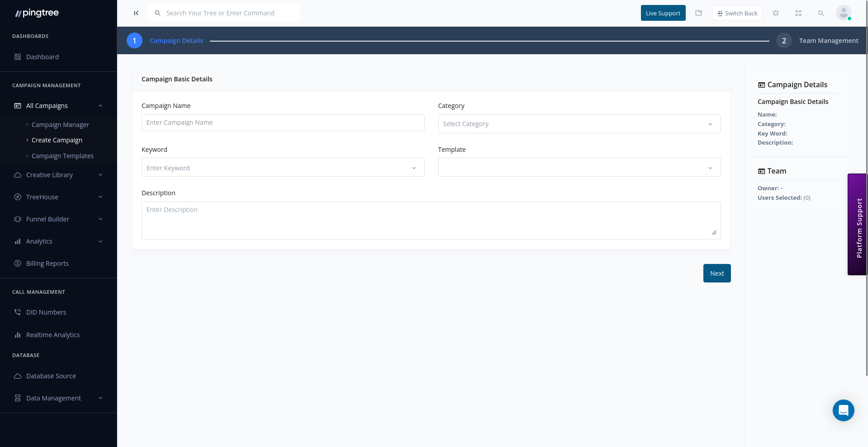Collapse the sidebar with arrow icon
This screenshot has height=447, width=868.
(x=136, y=13)
